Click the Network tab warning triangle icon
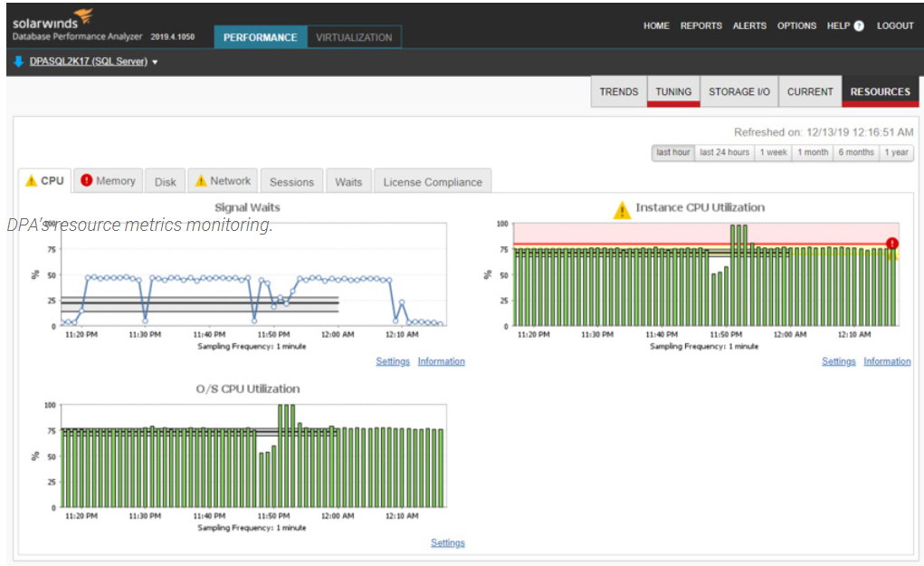Image resolution: width=924 pixels, height=566 pixels. 201,180
